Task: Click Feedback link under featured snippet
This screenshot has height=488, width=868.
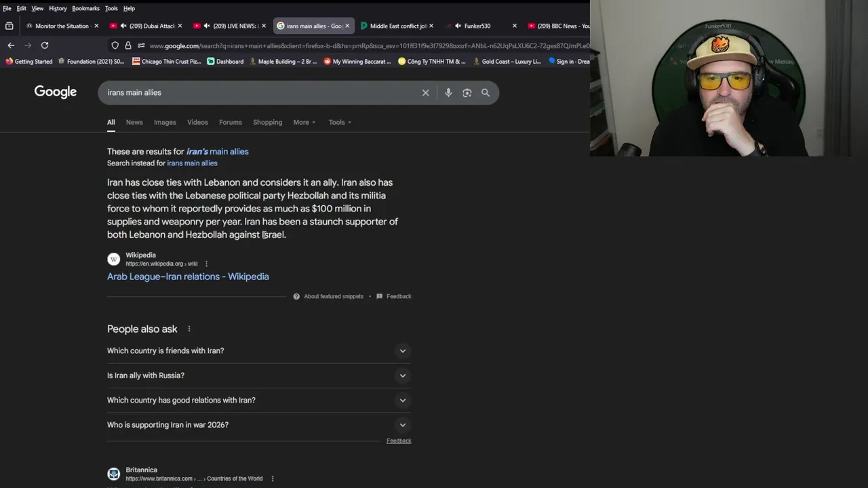Action: coord(399,296)
